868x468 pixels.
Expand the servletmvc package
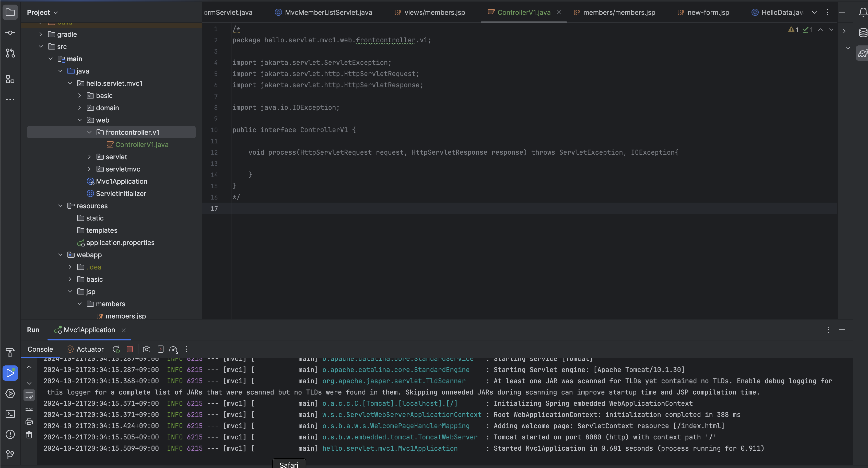point(89,169)
